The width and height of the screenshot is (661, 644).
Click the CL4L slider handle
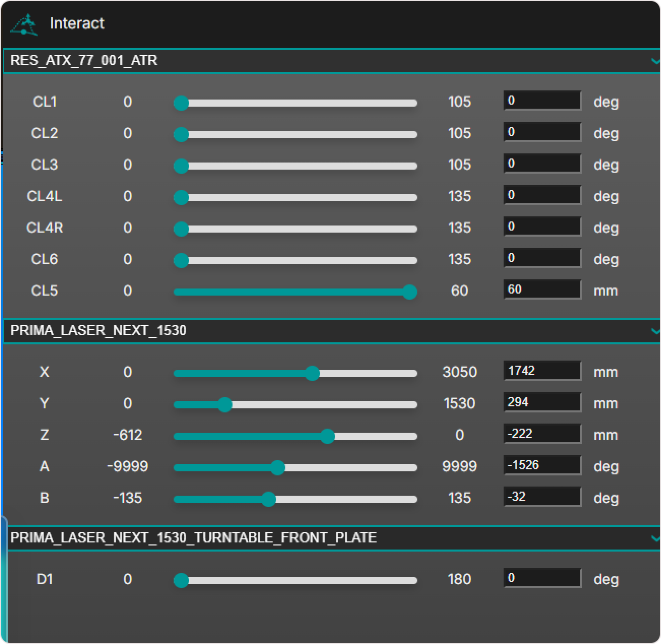(181, 198)
